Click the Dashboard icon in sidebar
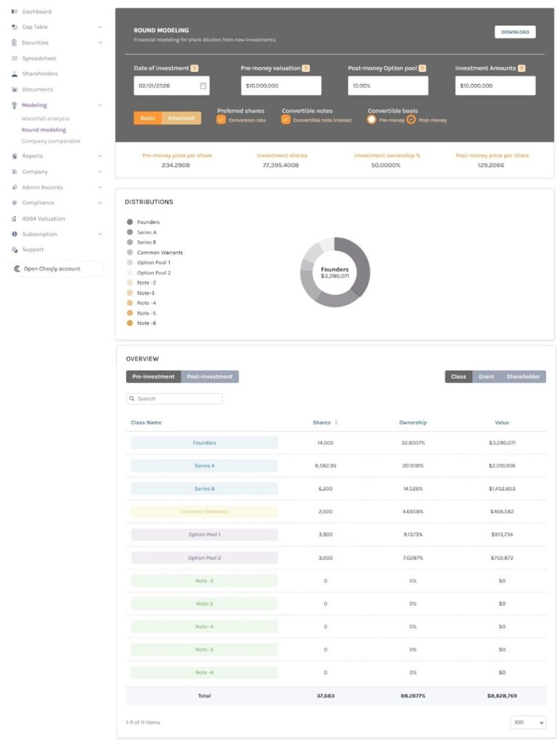Screen dimensions: 560x743 pyautogui.click(x=15, y=12)
